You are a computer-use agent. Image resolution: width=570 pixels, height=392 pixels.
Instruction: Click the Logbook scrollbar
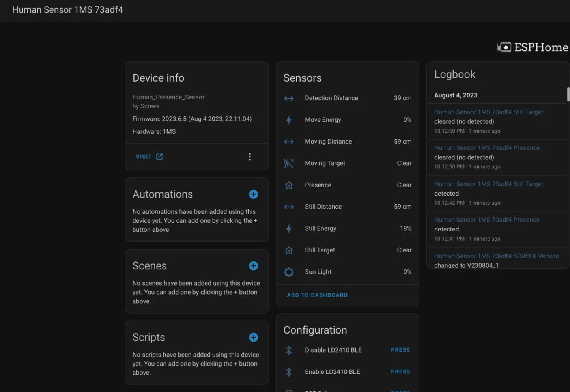coord(568,94)
